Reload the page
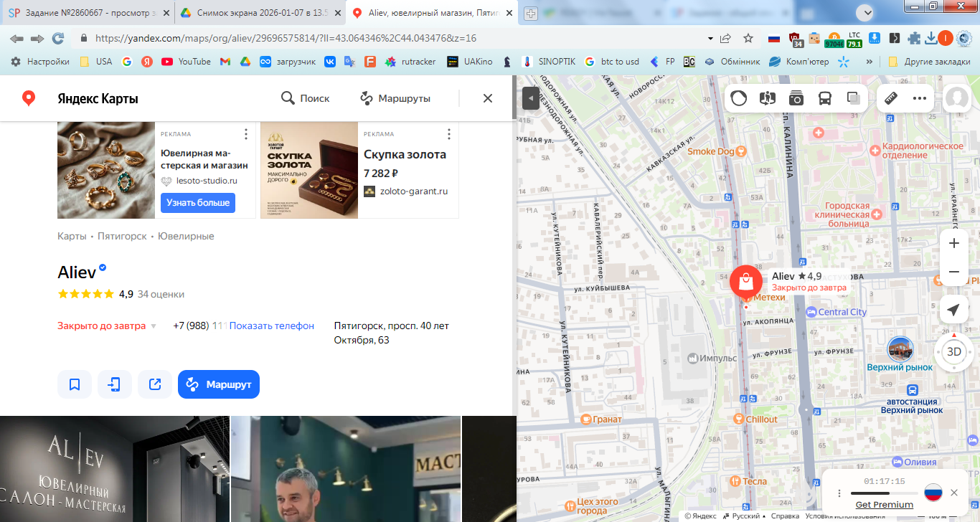This screenshot has width=980, height=522. pyautogui.click(x=58, y=38)
